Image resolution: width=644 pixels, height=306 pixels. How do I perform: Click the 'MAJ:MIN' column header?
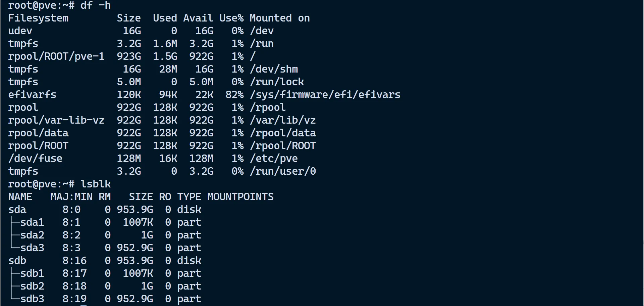click(71, 197)
